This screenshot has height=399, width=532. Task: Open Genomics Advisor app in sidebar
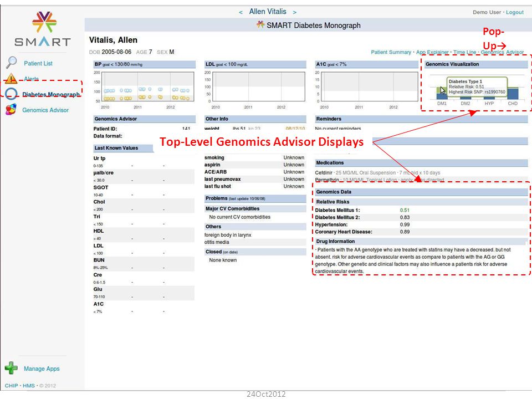coord(45,110)
